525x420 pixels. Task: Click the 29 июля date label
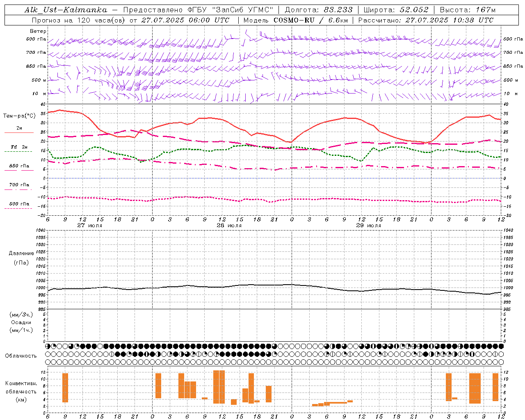pyautogui.click(x=368, y=226)
